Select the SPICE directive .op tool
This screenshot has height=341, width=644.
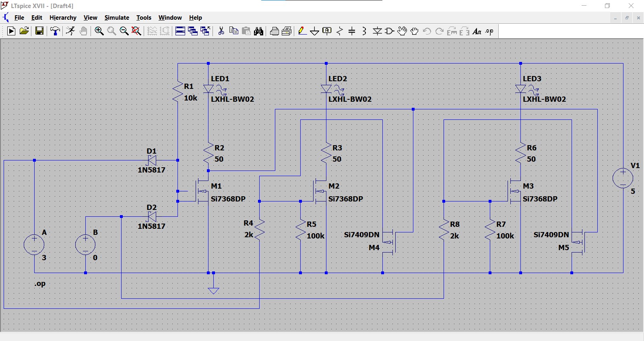click(x=489, y=31)
